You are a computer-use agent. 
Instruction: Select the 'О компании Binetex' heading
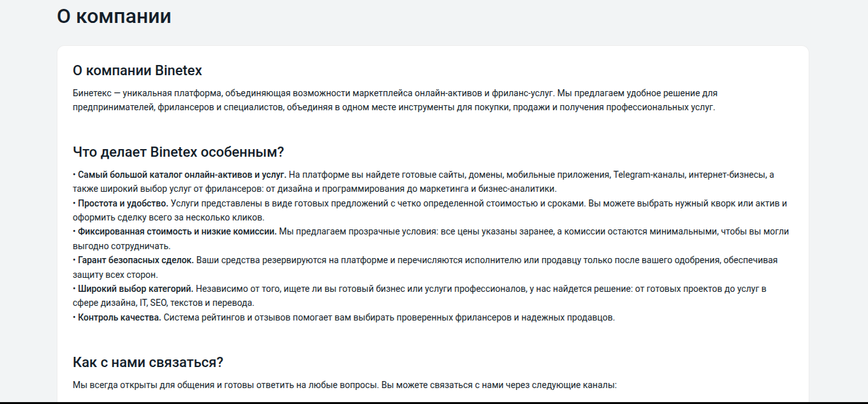point(138,70)
